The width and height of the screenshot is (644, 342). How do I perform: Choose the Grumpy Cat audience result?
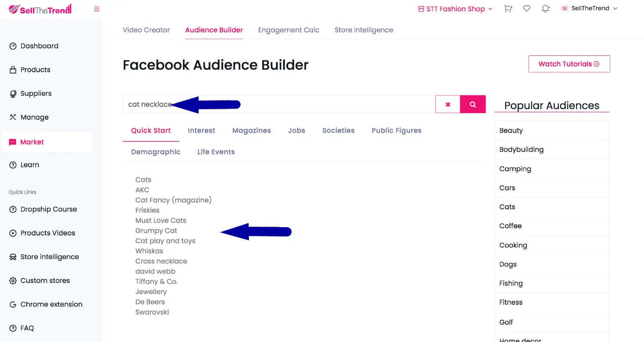[x=156, y=231]
